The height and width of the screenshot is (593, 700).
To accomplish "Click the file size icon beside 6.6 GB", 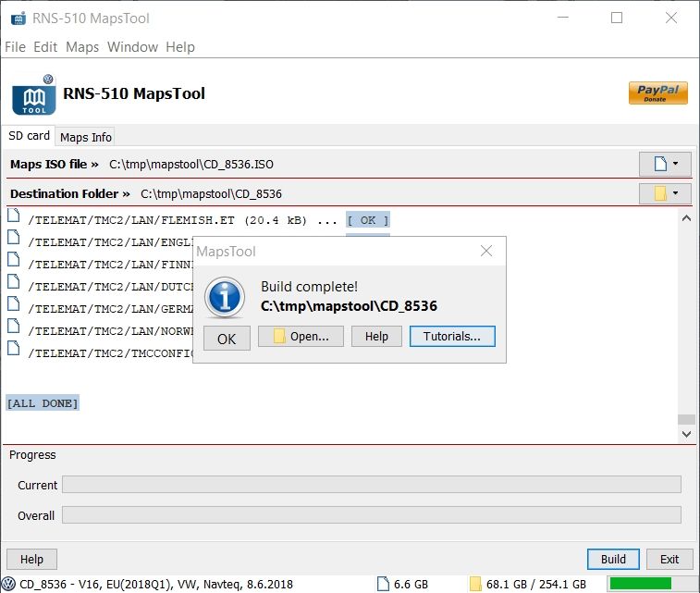I will 384,584.
